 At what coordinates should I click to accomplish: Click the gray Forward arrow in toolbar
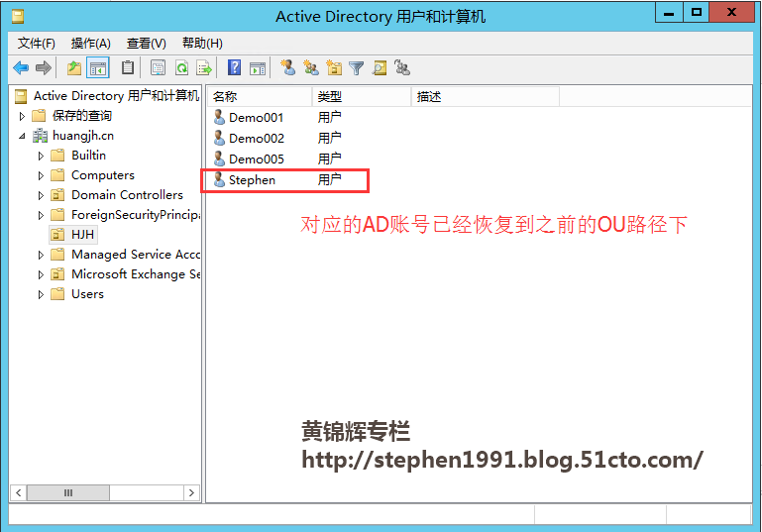click(44, 68)
